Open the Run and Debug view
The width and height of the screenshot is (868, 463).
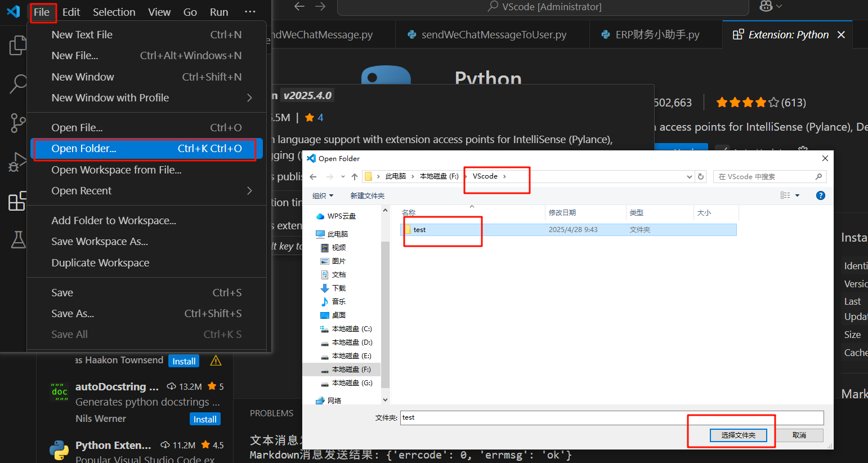(17, 162)
